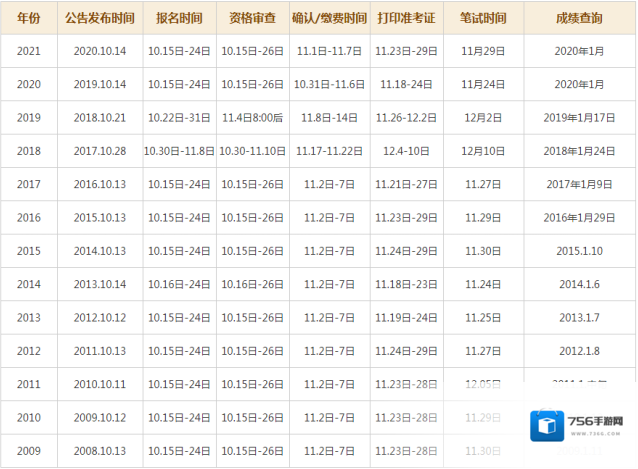Click the 2018.10.21 announcement date cell
638x469 pixels.
tap(99, 118)
